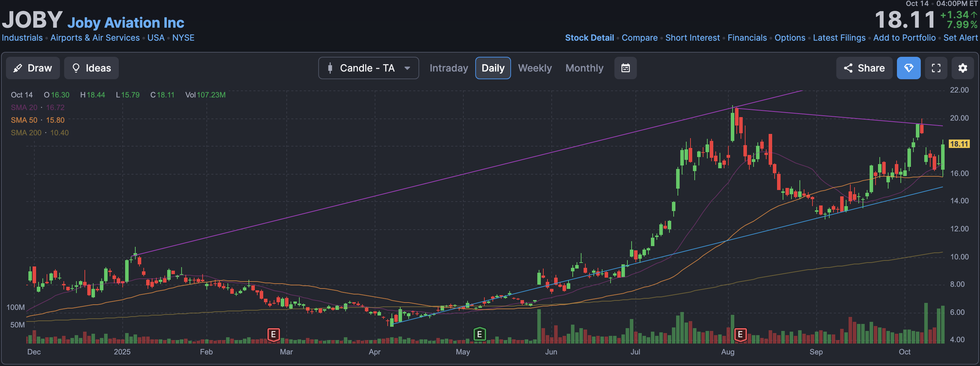Open Latest Filings
Viewport: 980px width, 366px height.
point(839,38)
